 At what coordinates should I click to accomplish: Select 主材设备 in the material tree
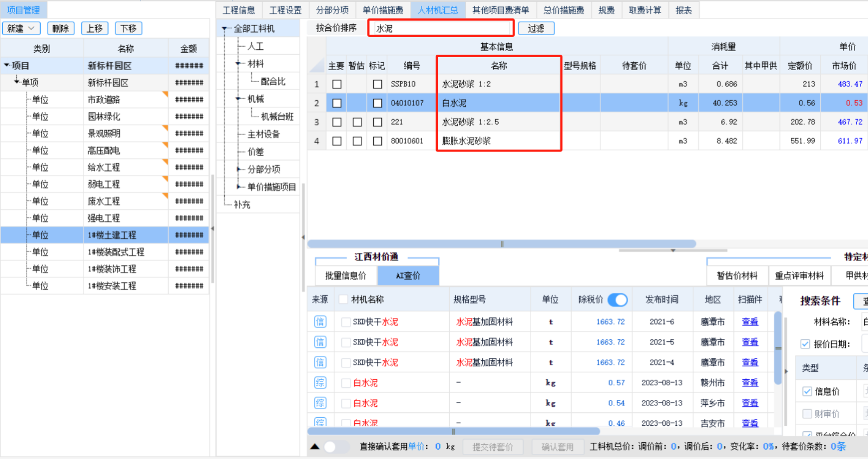pyautogui.click(x=264, y=134)
